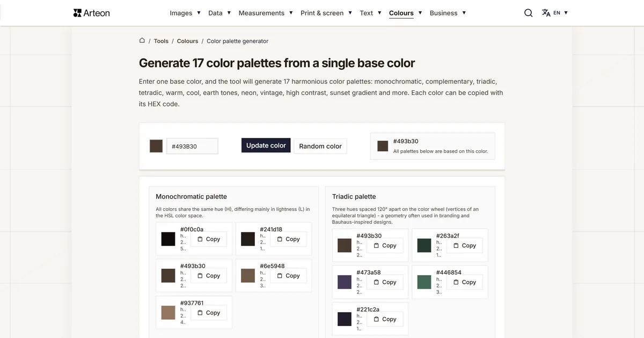
Task: Copy monochromatic color #6e5948
Action: [x=288, y=276]
